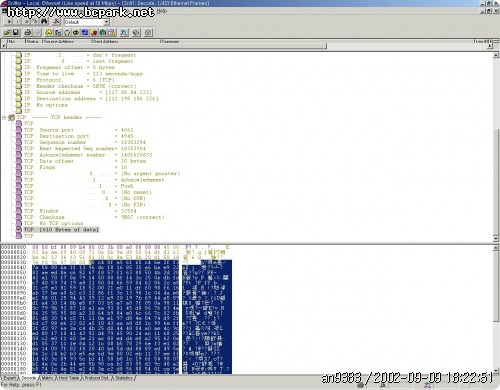Image resolution: width=500 pixels, height=390 pixels.
Task: Open the Help menu
Action: click(x=162, y=11)
